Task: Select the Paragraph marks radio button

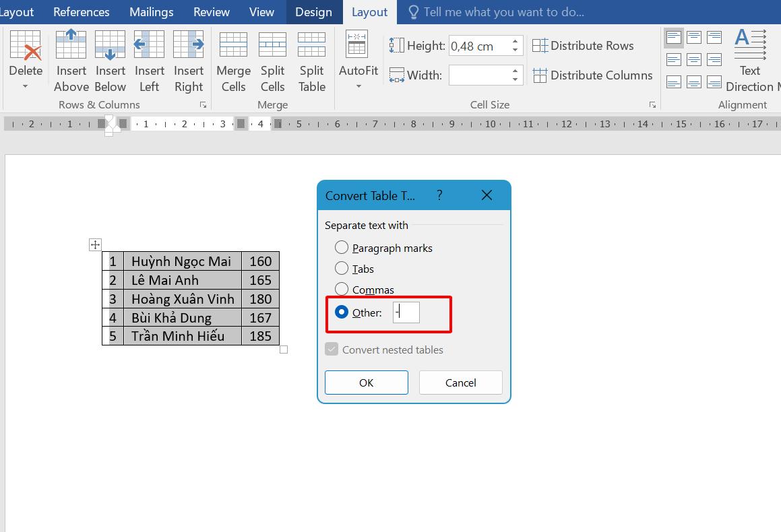Action: (x=342, y=247)
